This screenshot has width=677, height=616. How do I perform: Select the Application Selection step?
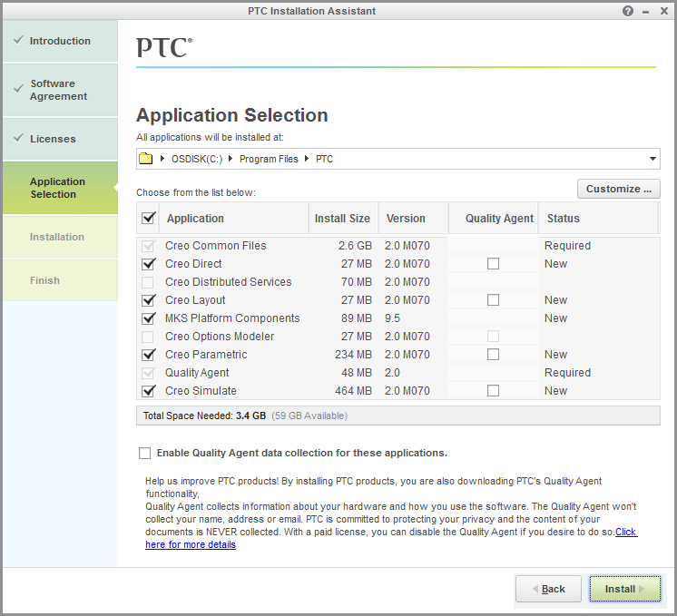[61, 188]
